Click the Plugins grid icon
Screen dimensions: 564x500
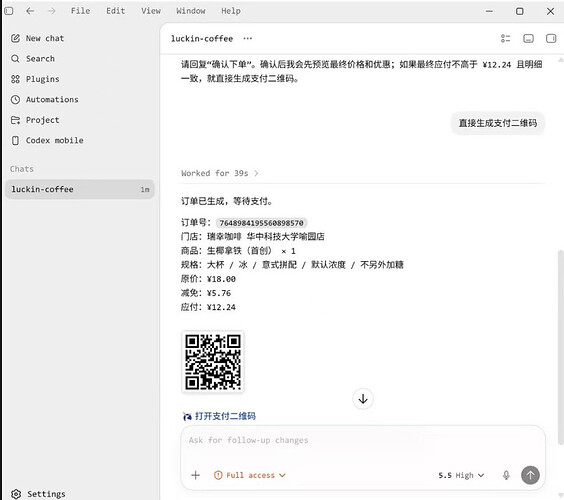coord(15,79)
